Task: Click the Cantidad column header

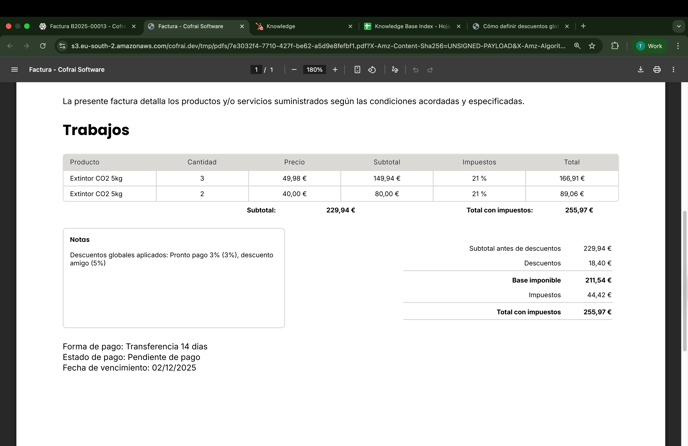Action: coord(202,162)
